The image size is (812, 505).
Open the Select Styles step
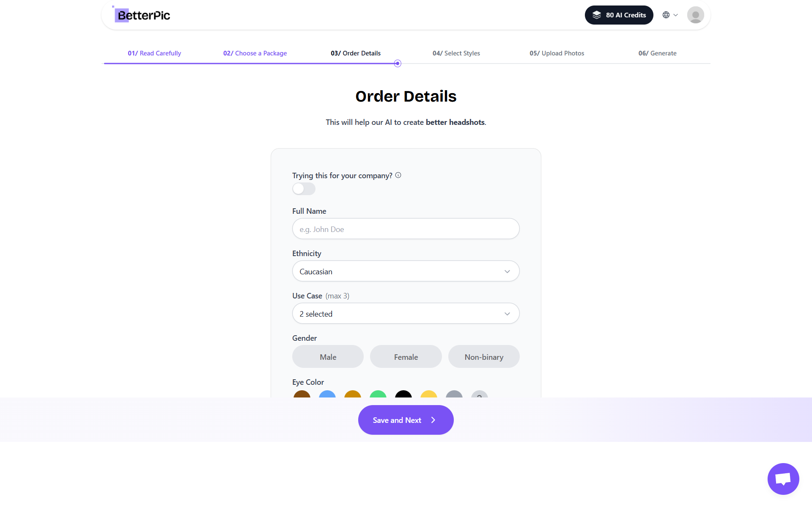click(456, 53)
